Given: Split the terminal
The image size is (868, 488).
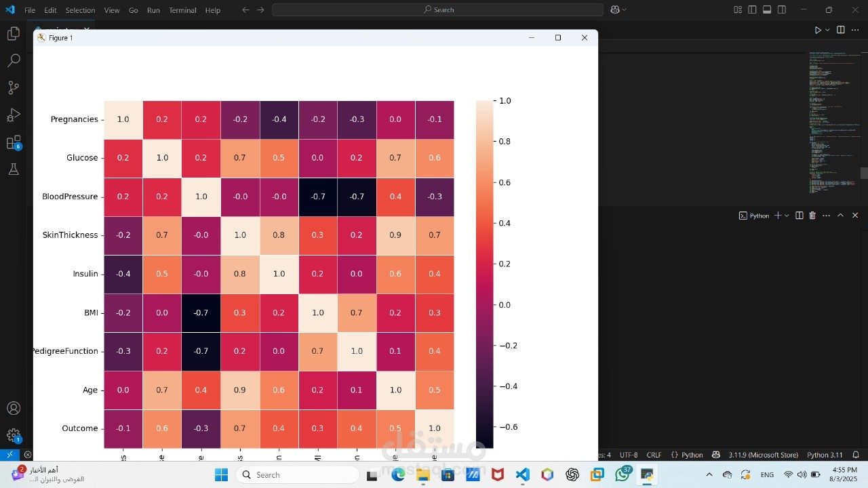Looking at the screenshot, I should pyautogui.click(x=800, y=216).
